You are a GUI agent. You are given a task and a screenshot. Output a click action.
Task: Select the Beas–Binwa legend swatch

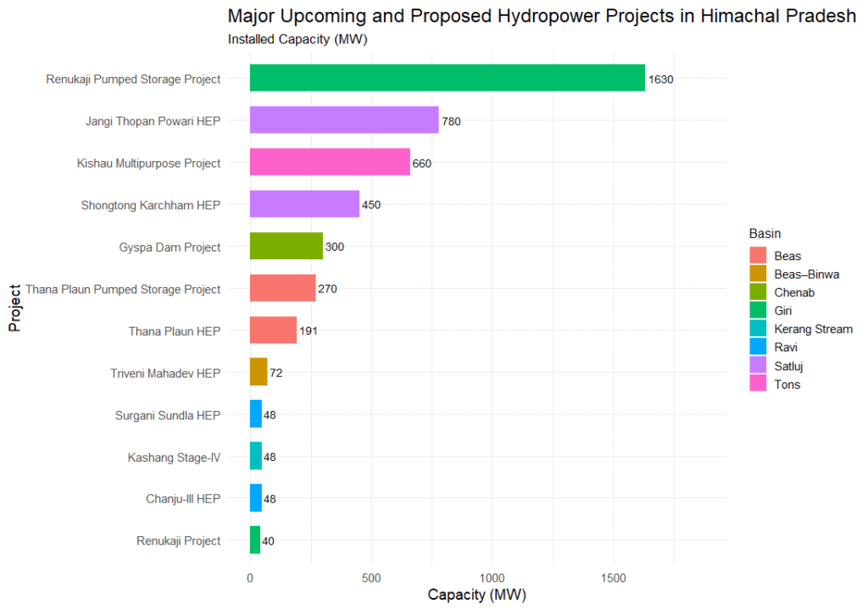(758, 274)
